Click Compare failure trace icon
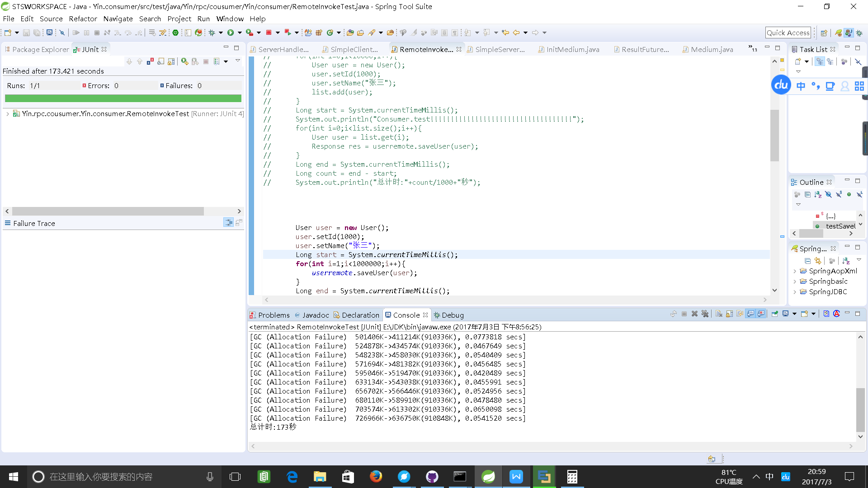 click(x=239, y=222)
